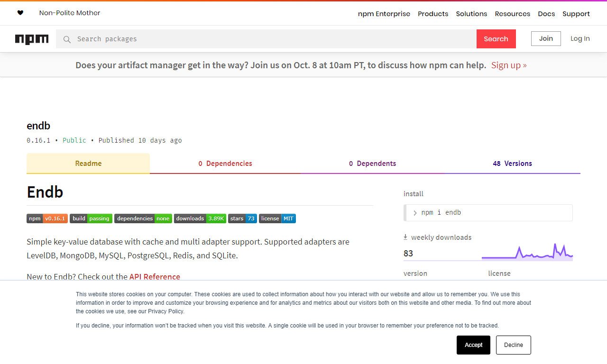Image resolution: width=607 pixels, height=364 pixels.
Task: Click the downloads 3.89K badge
Action: 200,218
